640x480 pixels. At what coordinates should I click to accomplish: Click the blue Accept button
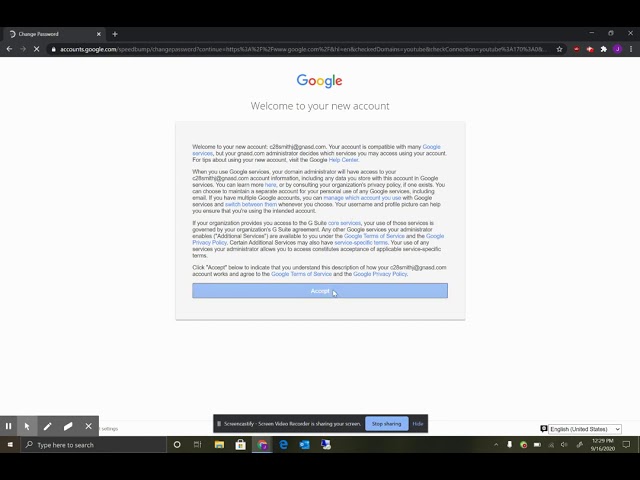(320, 291)
